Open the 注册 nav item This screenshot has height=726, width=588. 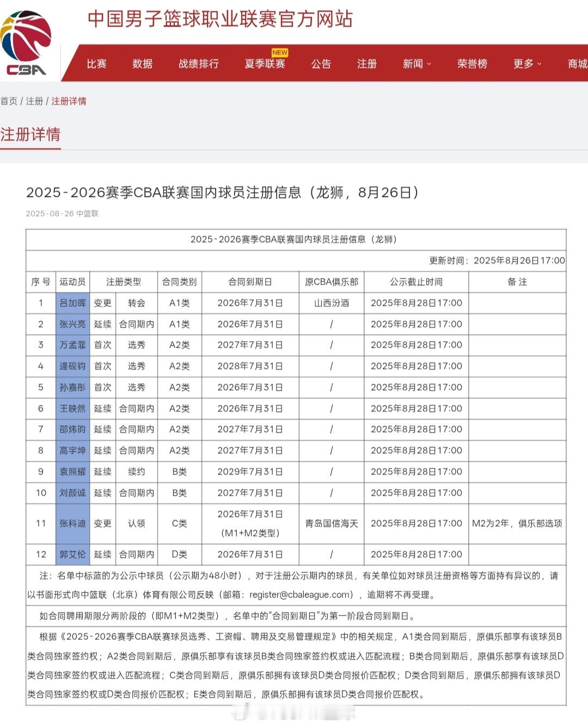point(367,64)
